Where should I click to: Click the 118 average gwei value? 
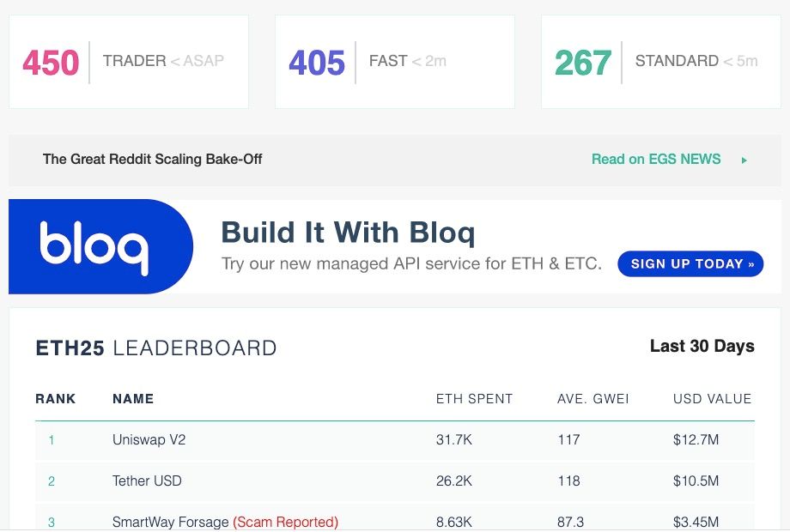(568, 481)
